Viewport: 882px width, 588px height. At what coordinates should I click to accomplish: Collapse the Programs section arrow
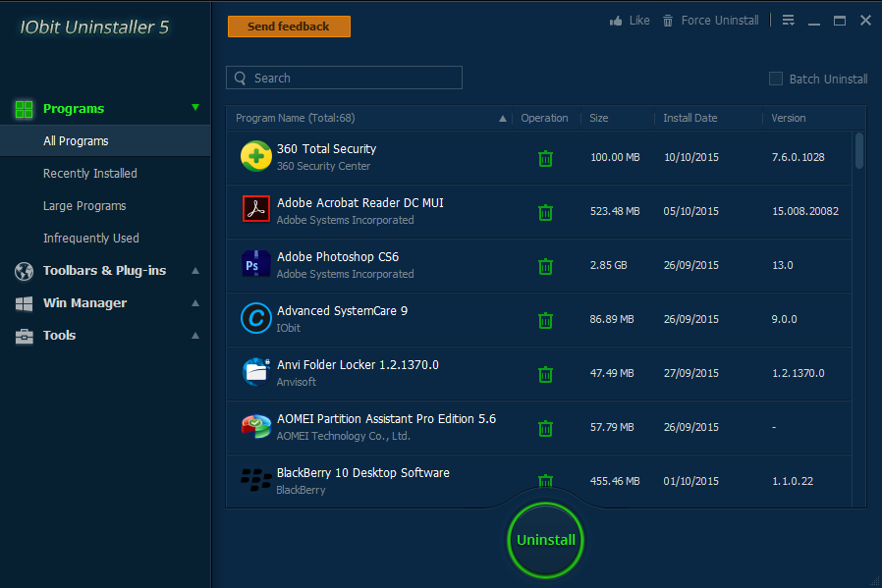click(195, 109)
